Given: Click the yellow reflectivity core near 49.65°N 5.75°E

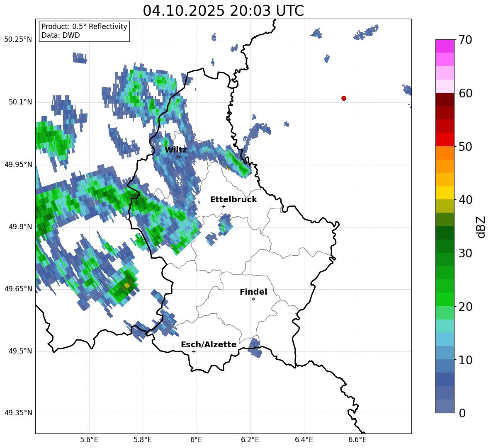Looking at the screenshot, I should [x=126, y=286].
